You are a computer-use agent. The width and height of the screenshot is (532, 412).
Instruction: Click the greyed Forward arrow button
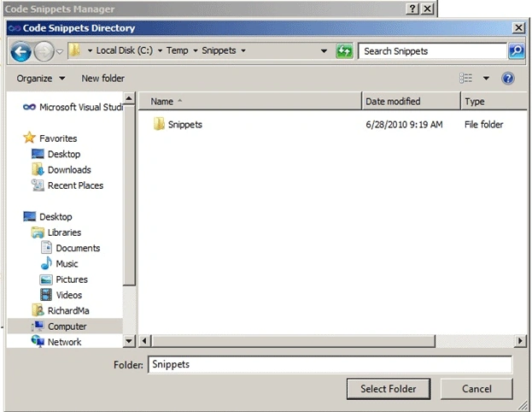[x=44, y=51]
